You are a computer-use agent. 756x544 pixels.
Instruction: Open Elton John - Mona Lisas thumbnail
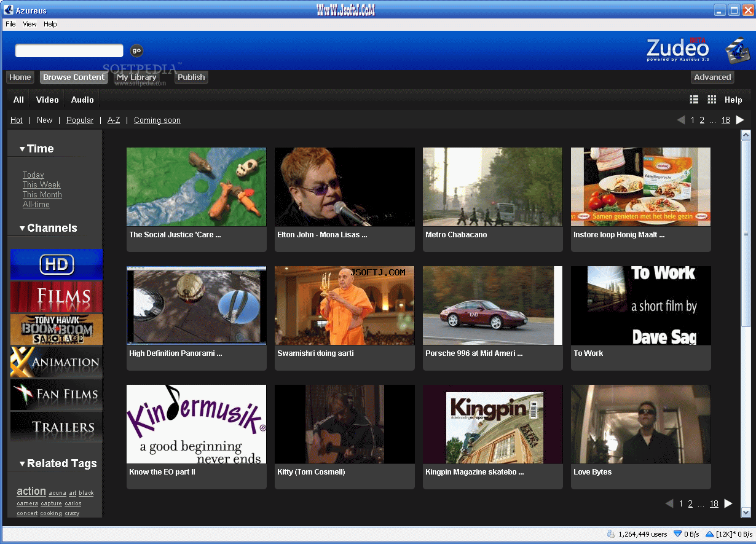pyautogui.click(x=345, y=187)
